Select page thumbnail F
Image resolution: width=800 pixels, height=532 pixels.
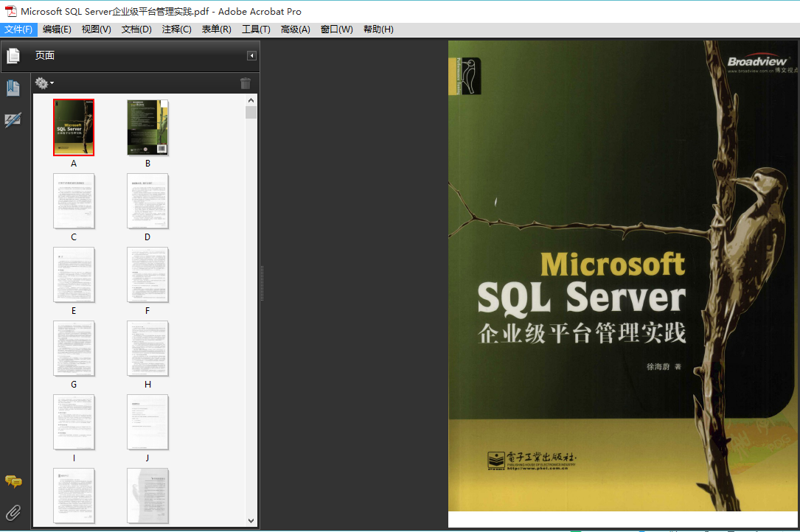tap(147, 275)
